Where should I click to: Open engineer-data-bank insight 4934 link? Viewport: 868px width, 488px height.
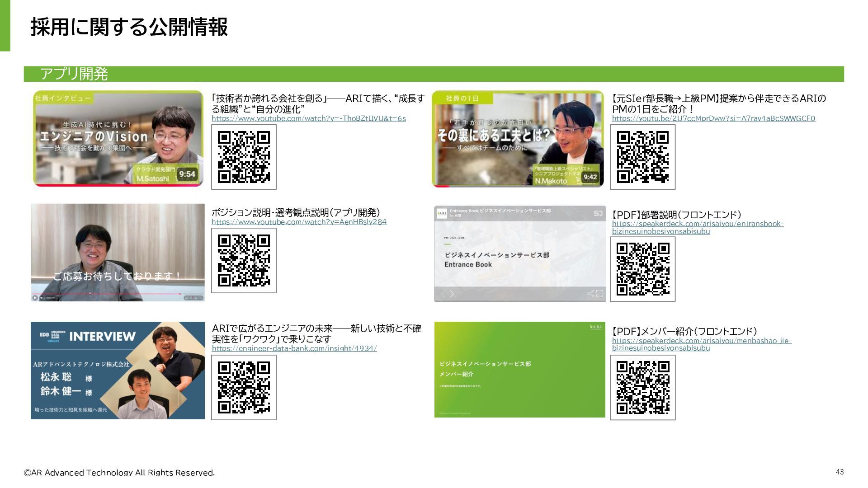tap(294, 348)
